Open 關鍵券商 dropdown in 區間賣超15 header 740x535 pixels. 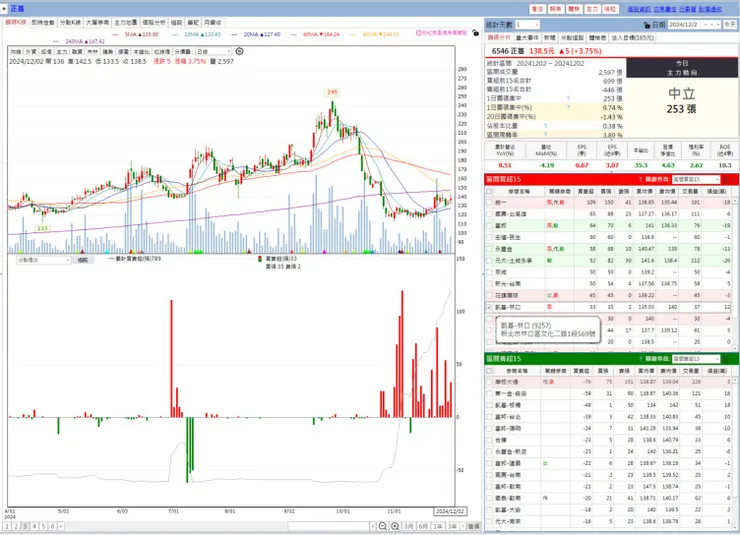point(696,359)
